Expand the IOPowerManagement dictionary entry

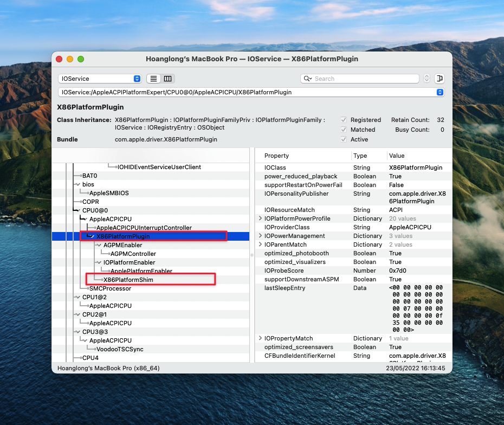click(x=260, y=236)
